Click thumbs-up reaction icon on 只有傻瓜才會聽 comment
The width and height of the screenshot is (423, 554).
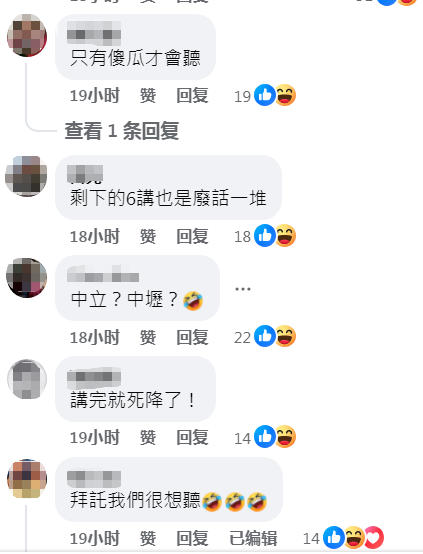(x=265, y=95)
